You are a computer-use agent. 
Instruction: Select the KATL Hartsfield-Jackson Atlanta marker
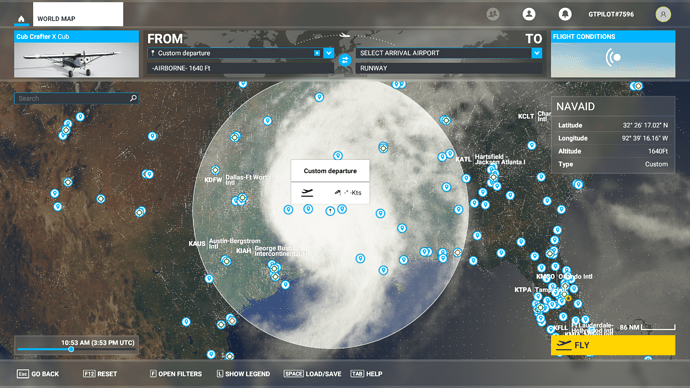(494, 177)
